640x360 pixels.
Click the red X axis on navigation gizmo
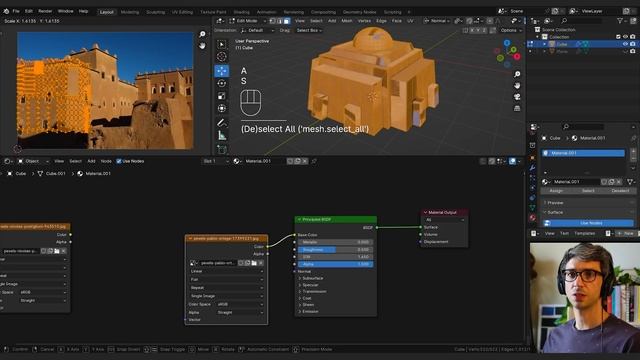(x=517, y=57)
